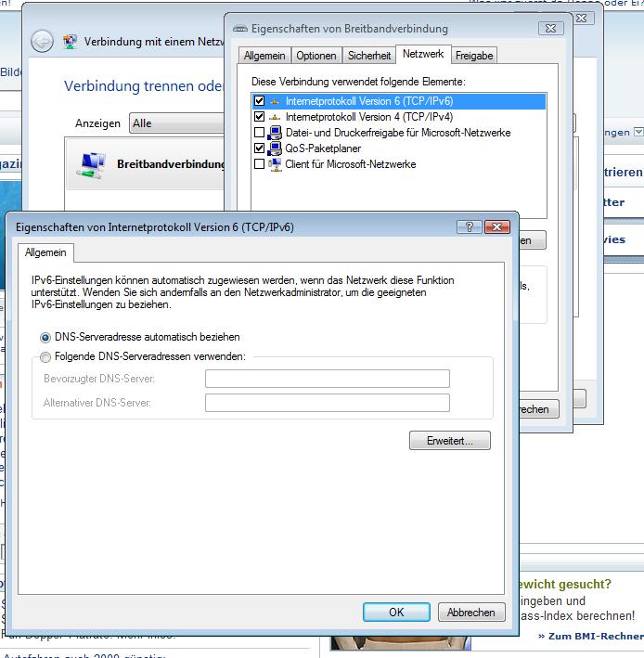The height and width of the screenshot is (658, 644).
Task: Click Client für Microsoft-Netzwerke icon
Action: coord(275,164)
